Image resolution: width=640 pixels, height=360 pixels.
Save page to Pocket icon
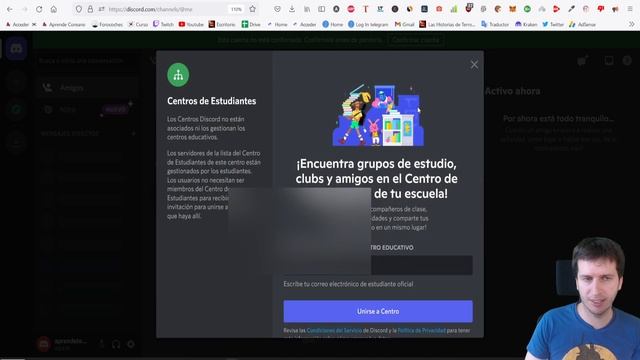[278, 9]
